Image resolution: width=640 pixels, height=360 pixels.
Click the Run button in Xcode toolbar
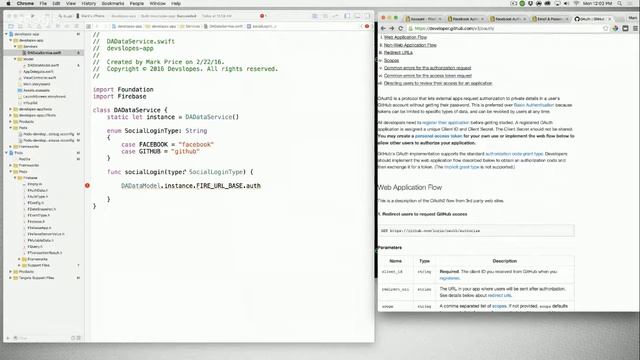33,16
